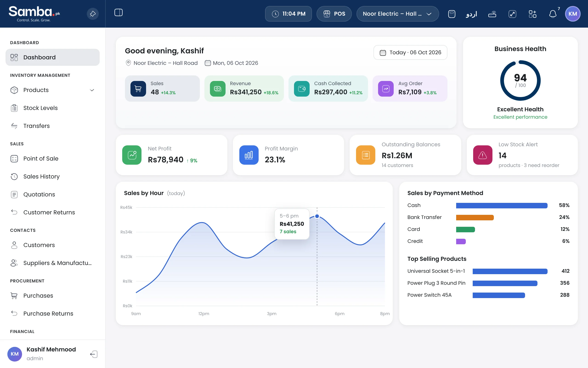Click the Revenue banknote icon

pos(218,89)
